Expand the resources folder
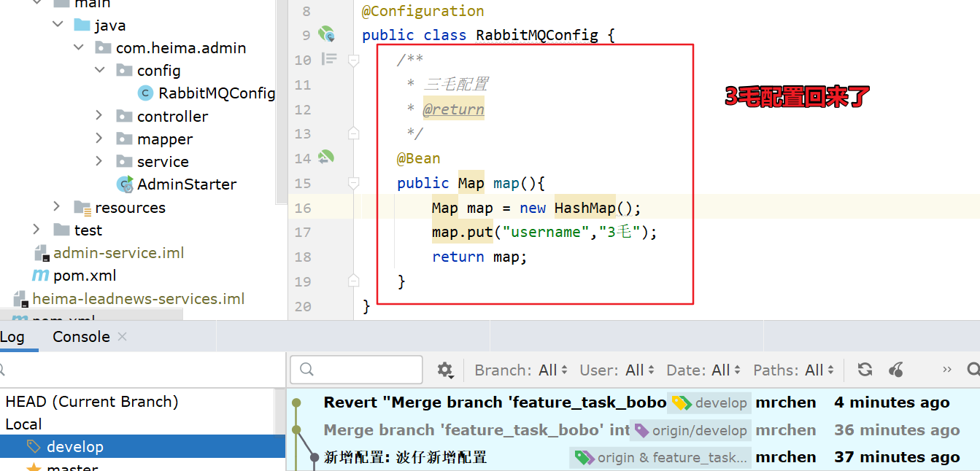This screenshot has height=471, width=980. point(58,207)
